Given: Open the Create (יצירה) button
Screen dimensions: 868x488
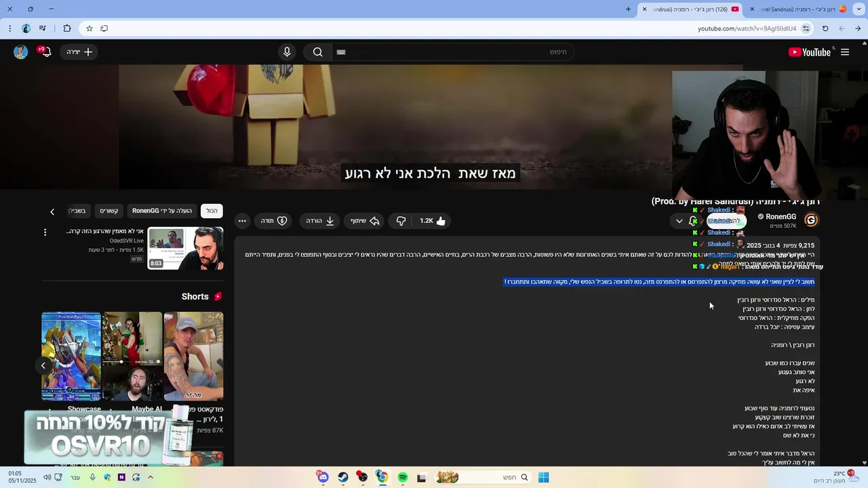Looking at the screenshot, I should click(79, 52).
